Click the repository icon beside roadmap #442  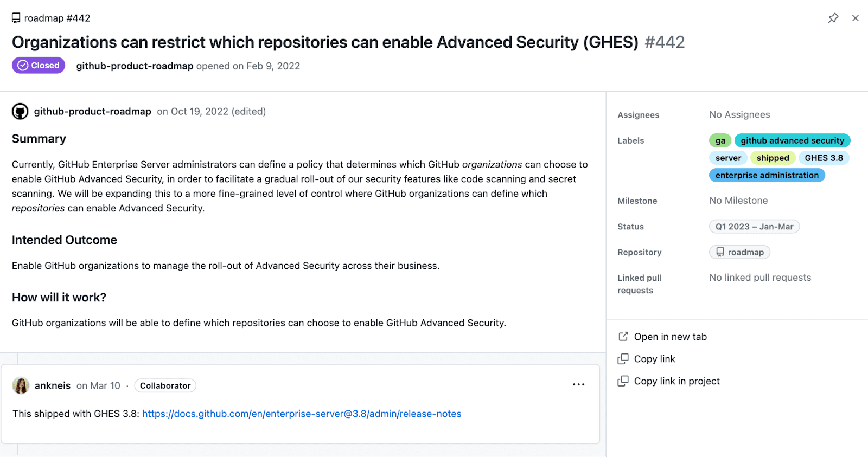click(x=15, y=17)
